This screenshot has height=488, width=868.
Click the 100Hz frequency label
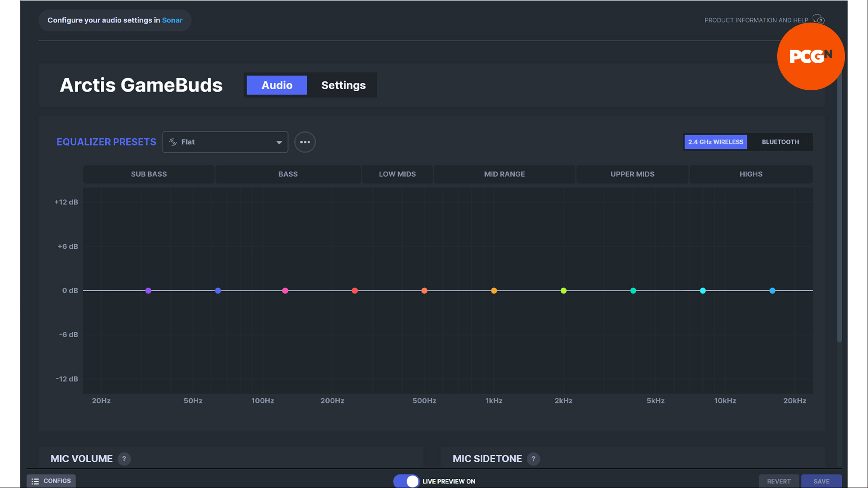pos(263,401)
